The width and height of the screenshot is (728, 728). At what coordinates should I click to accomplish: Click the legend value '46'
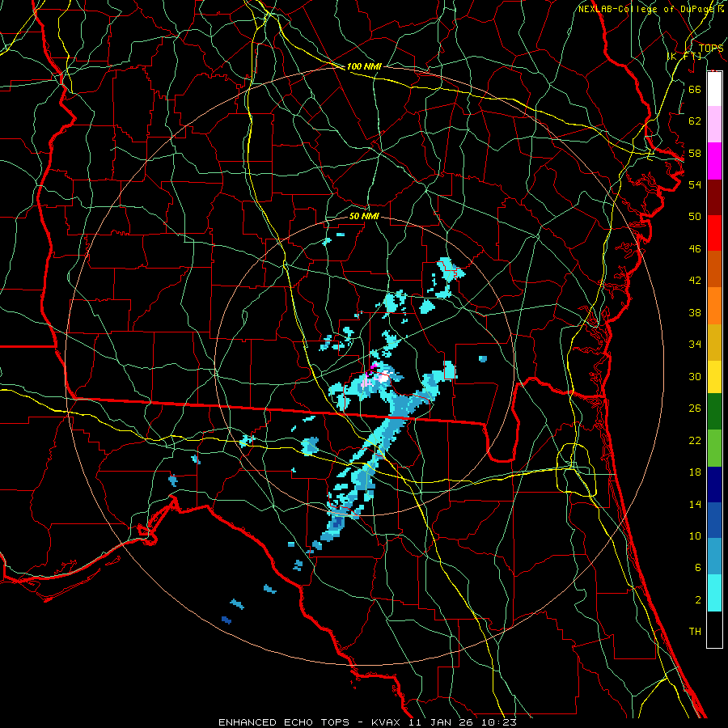(695, 249)
